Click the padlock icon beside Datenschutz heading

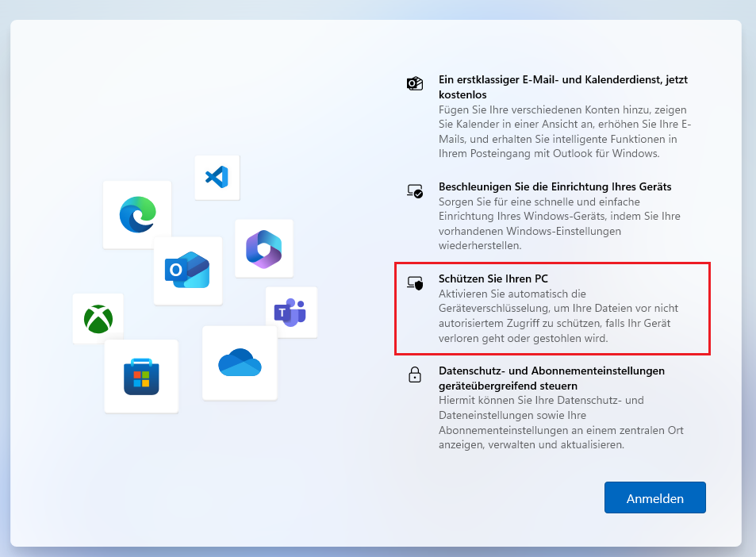coord(415,375)
